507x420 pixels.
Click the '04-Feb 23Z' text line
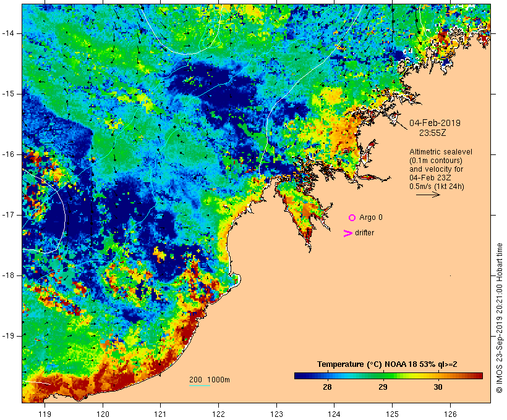[430, 178]
